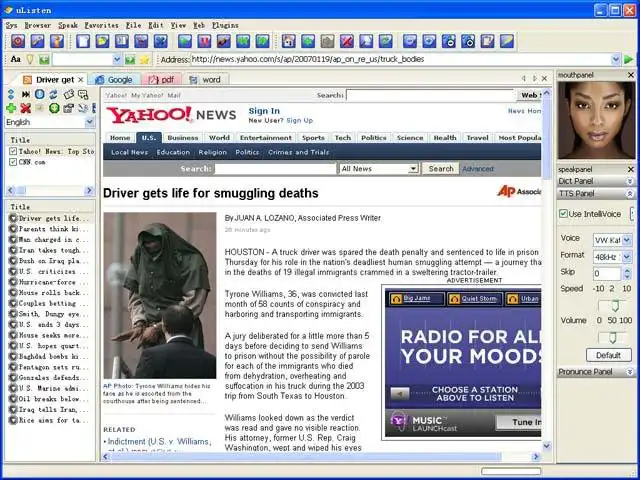Click the blue up-down arrows feed icon
Screen dimensions: 640x480
pos(11,94)
